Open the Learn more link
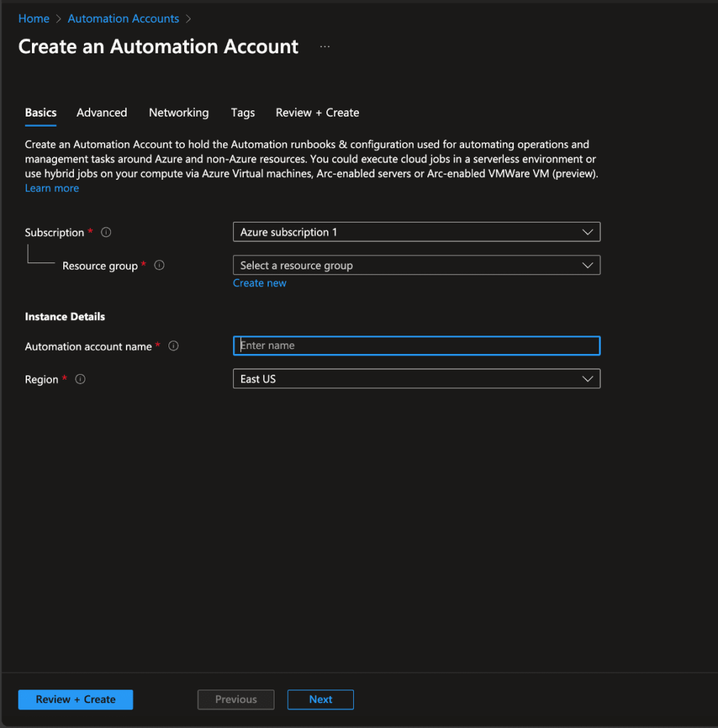718x728 pixels. click(51, 188)
